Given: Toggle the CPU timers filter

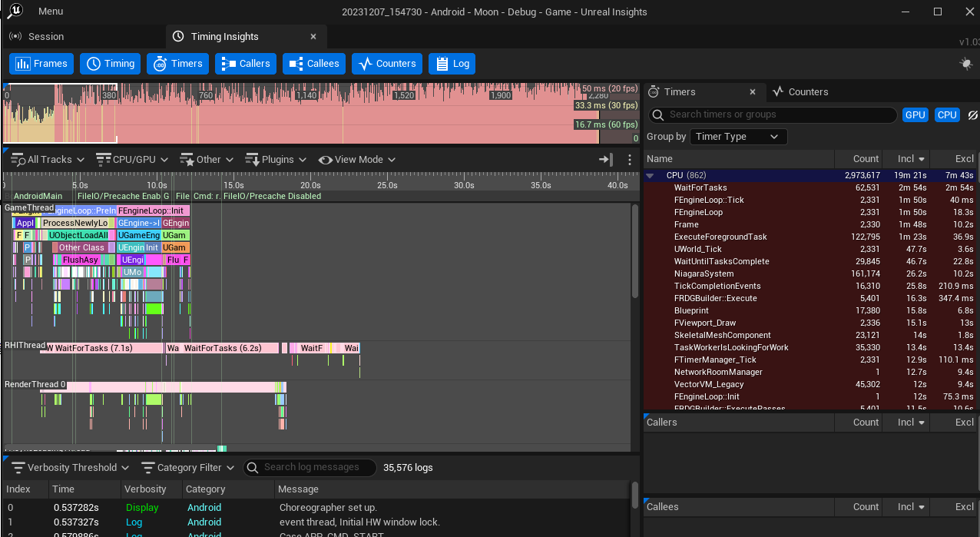Looking at the screenshot, I should click(947, 114).
